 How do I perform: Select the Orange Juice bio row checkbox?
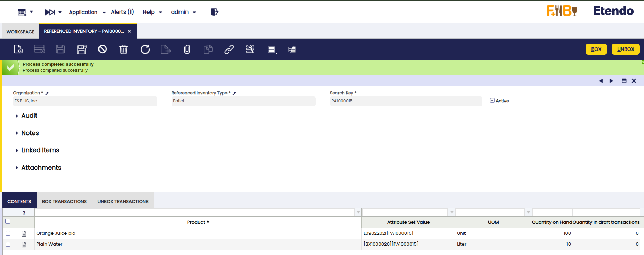8,233
